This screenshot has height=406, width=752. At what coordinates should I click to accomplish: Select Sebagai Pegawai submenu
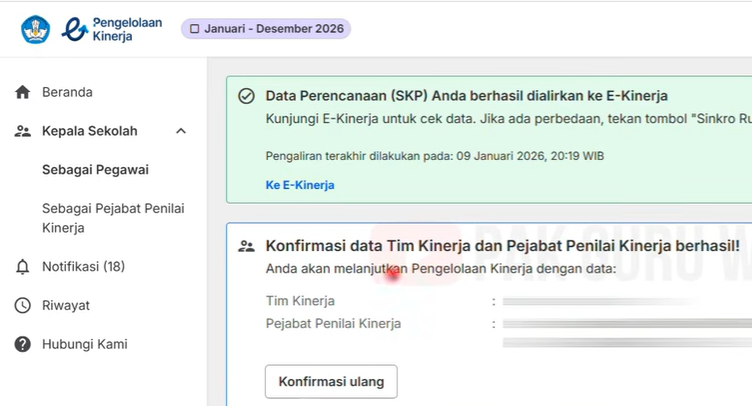[95, 170]
